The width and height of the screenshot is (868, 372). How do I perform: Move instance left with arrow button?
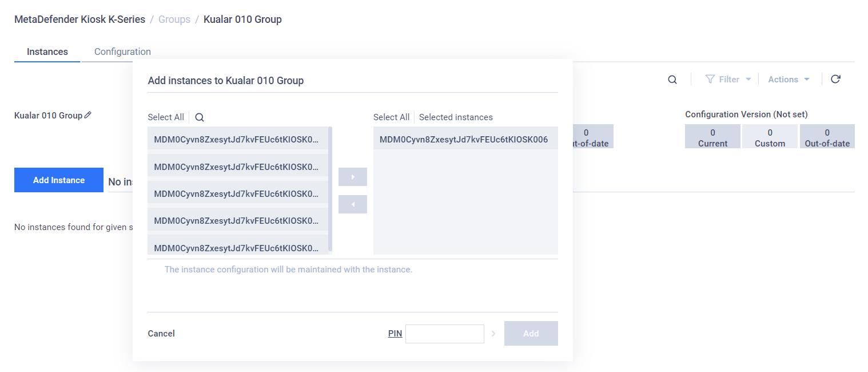353,204
